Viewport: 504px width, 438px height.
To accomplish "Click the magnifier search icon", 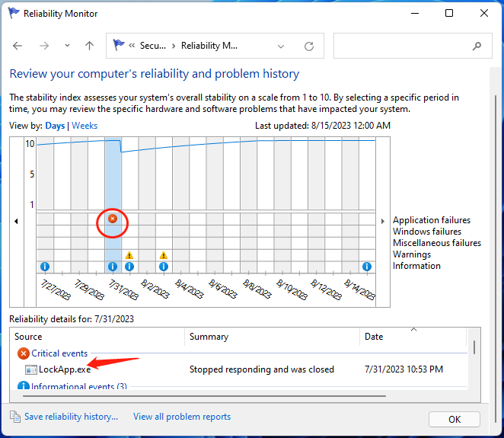I will click(477, 46).
